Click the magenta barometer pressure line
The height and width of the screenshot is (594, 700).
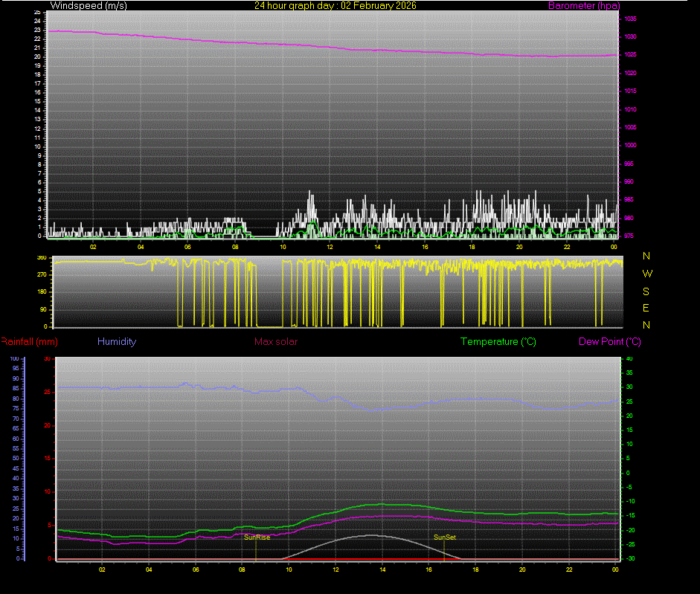298,43
